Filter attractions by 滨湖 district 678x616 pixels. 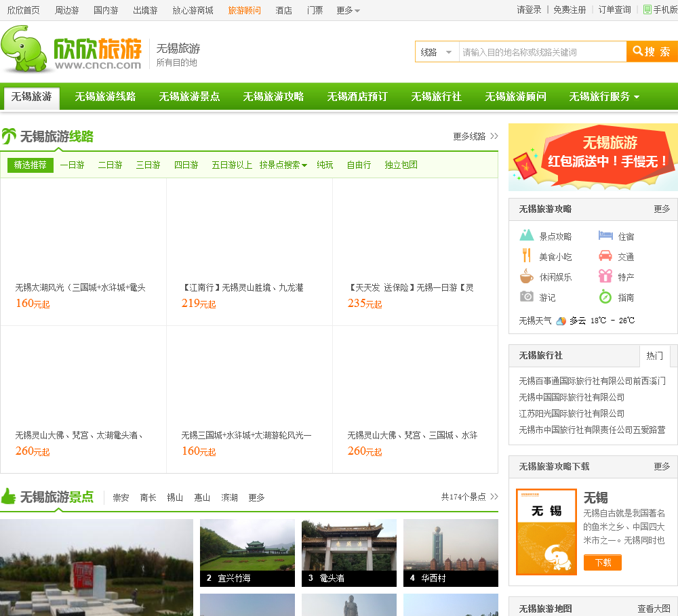pos(229,497)
